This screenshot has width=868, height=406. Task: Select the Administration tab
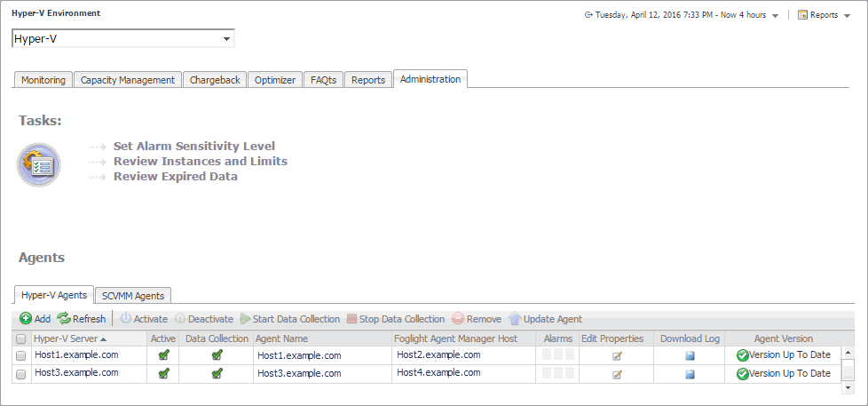pos(430,79)
